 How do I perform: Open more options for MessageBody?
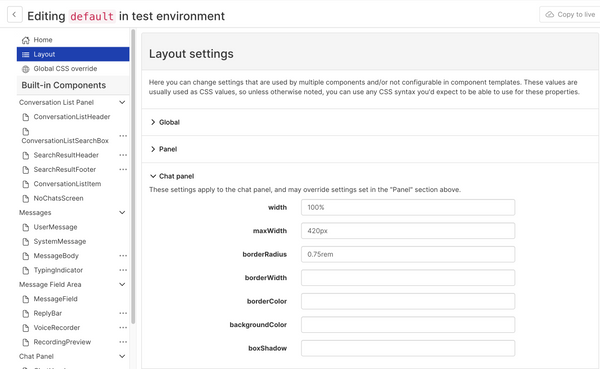(x=123, y=256)
